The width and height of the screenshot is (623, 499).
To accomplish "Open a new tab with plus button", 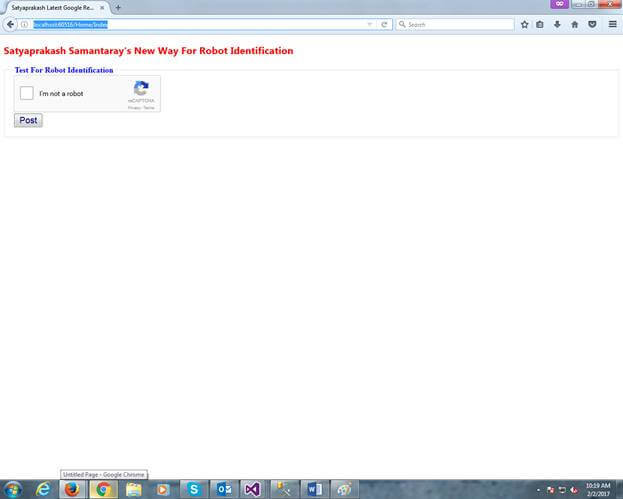I will click(118, 7).
